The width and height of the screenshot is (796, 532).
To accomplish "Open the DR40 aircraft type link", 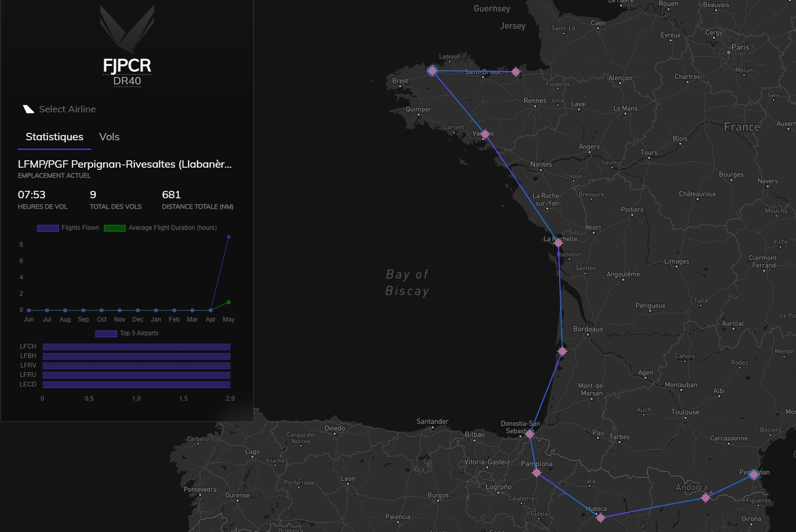I will click(x=127, y=81).
